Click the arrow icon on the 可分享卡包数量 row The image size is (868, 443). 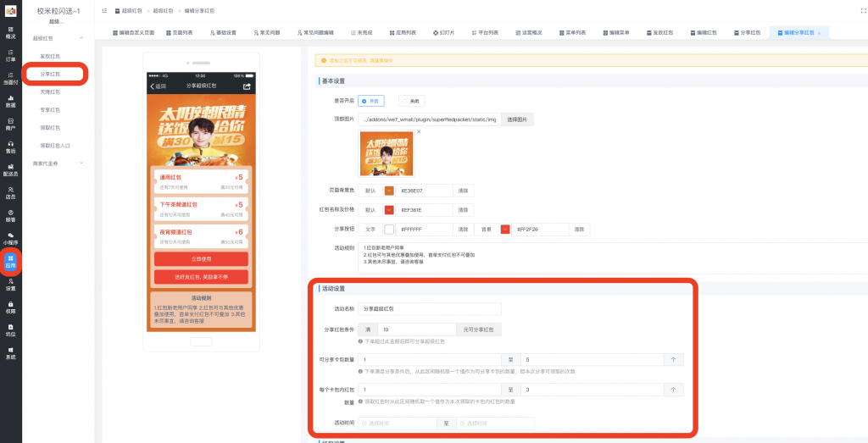pyautogui.click(x=673, y=359)
